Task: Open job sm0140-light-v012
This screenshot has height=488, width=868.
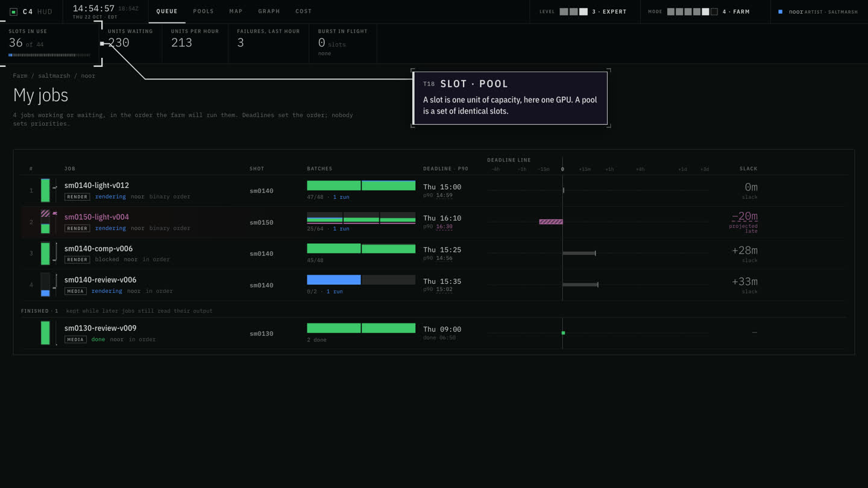Action: [96, 186]
